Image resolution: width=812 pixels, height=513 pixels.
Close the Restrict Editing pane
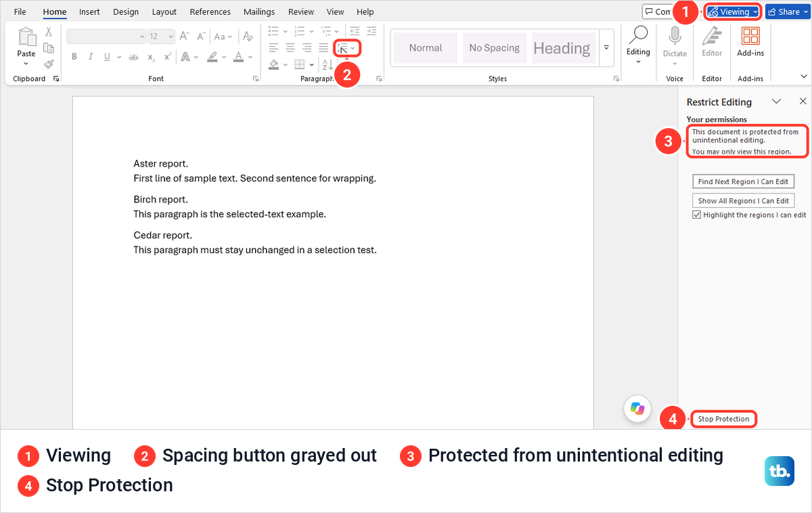coord(803,102)
